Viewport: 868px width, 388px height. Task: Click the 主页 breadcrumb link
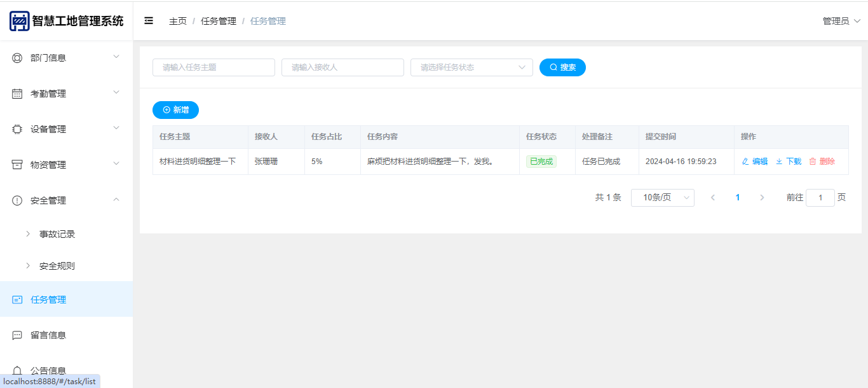pos(178,21)
